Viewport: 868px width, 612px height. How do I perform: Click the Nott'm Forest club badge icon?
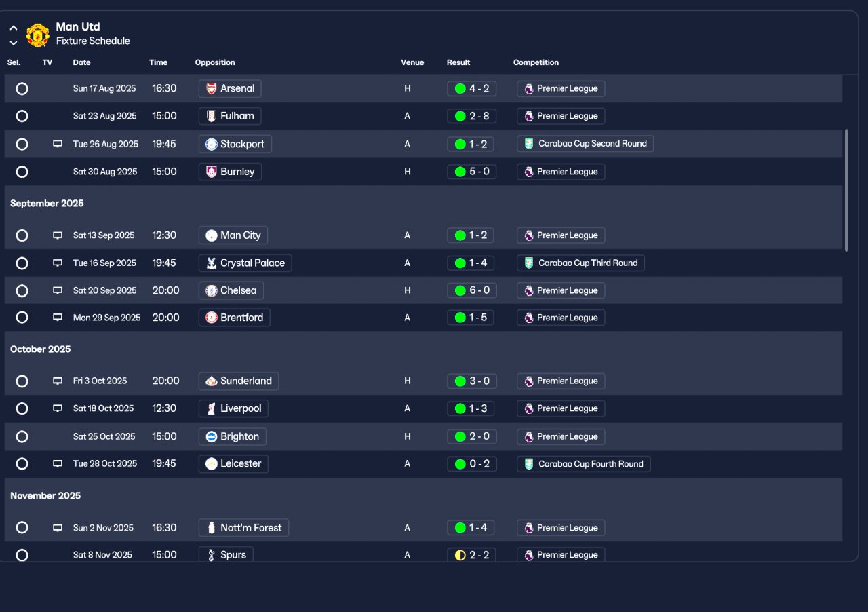[x=212, y=527]
